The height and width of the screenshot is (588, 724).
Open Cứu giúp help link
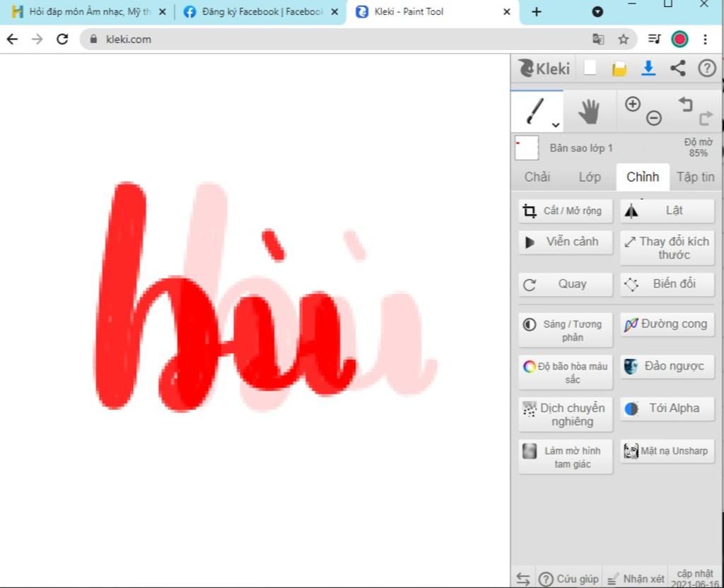coord(569,578)
